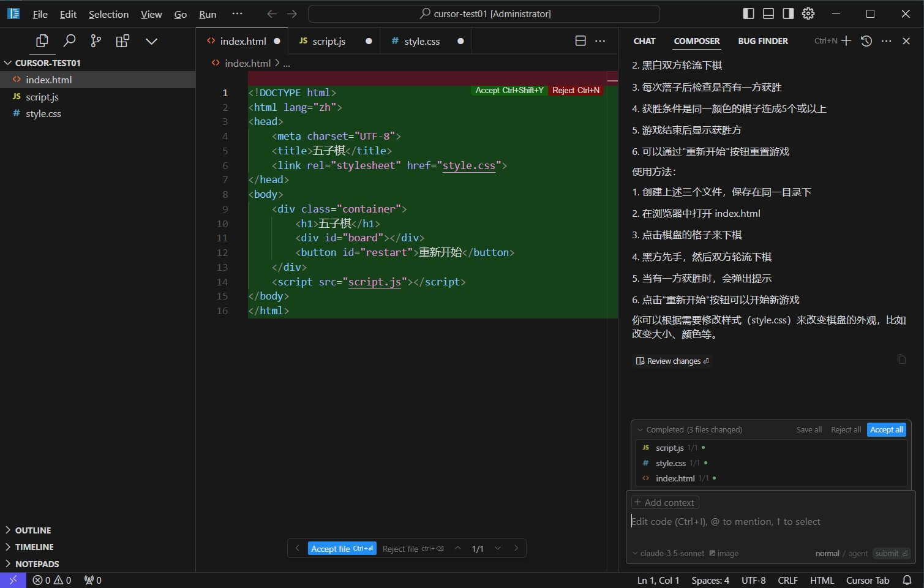Click Save all in composer
The height and width of the screenshot is (588, 924).
pos(809,430)
